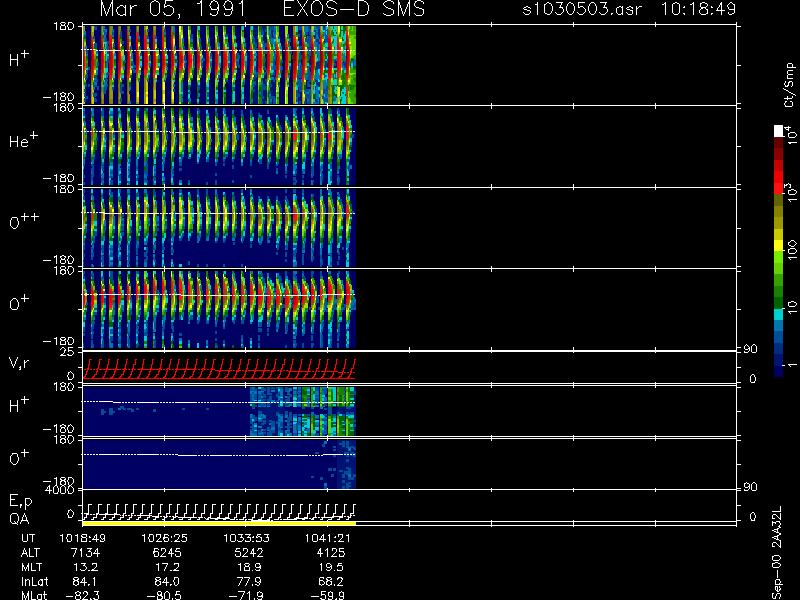Click the header time '10:18:49'

698,9
